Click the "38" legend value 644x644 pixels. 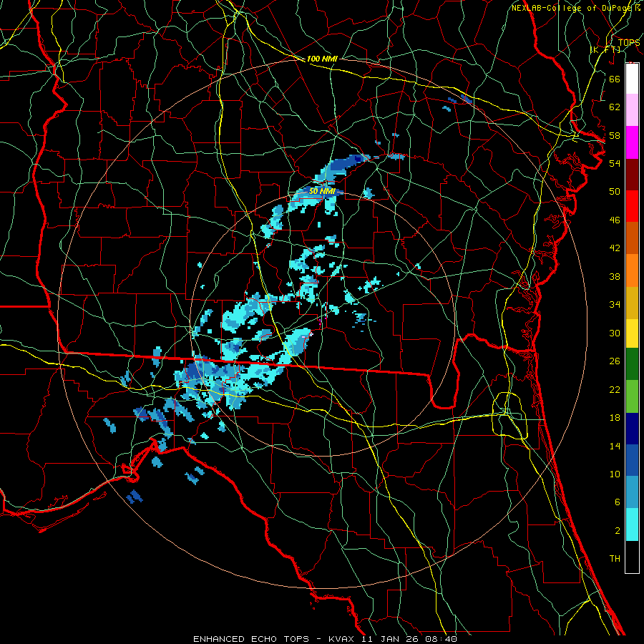tap(615, 277)
